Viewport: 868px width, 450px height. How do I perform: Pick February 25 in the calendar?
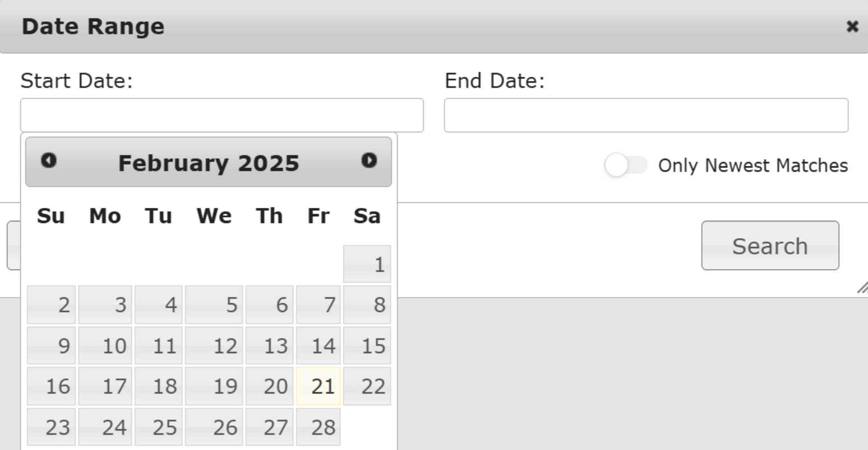point(159,427)
